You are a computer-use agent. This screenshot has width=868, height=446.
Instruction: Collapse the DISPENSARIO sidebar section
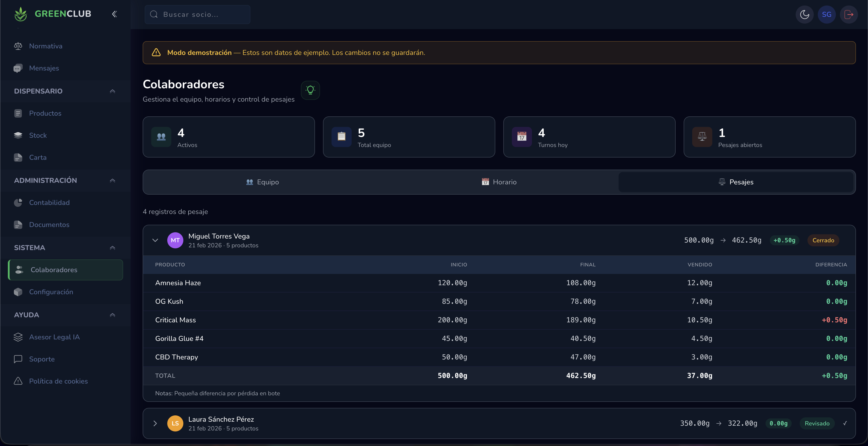pos(112,91)
